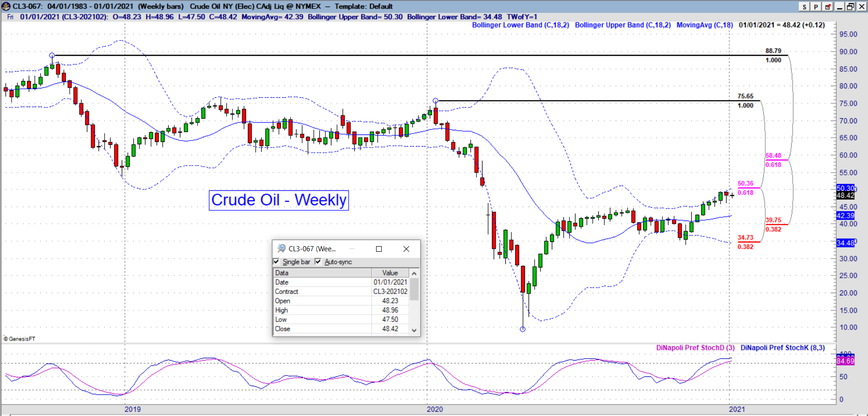Click Bollinger Lower Band (C,18,2) legend label
The image size is (868, 416).
click(520, 25)
